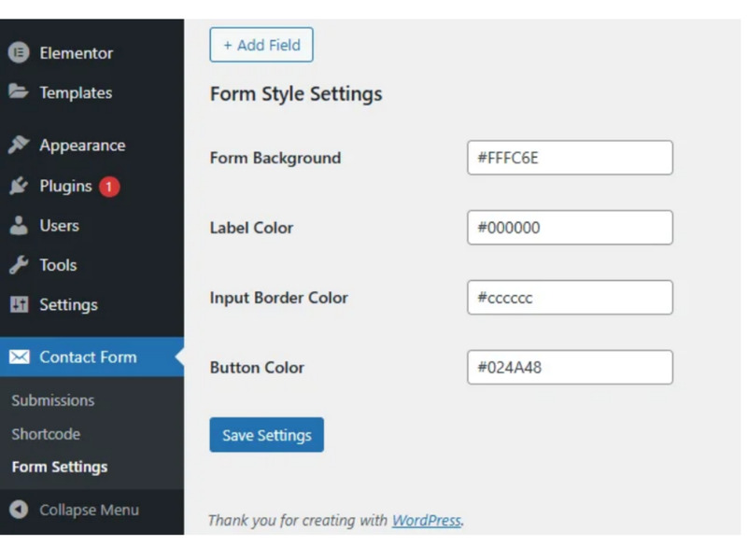
Task: Go to the Shortcode page
Action: point(46,433)
